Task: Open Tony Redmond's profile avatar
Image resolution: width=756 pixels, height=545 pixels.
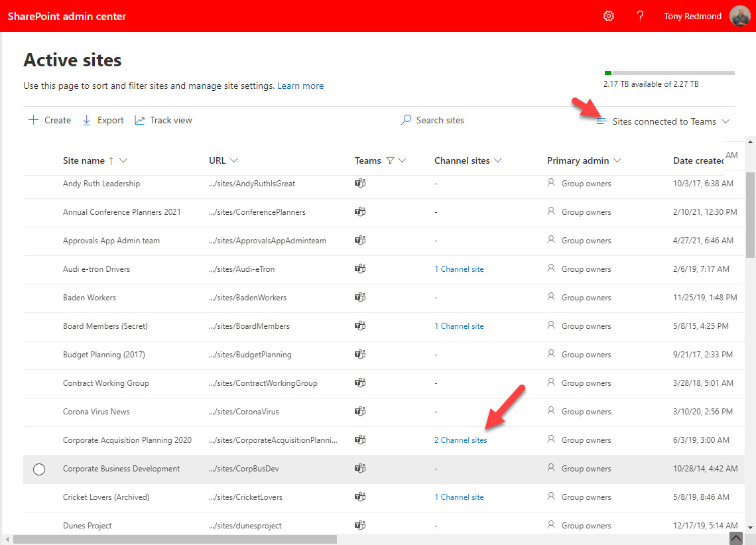Action: (x=739, y=16)
